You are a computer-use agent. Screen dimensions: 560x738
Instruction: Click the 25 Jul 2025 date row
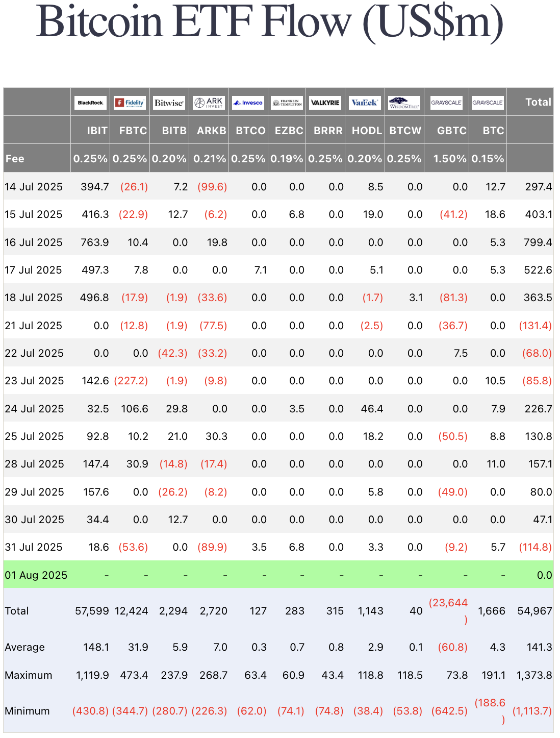pyautogui.click(x=278, y=436)
